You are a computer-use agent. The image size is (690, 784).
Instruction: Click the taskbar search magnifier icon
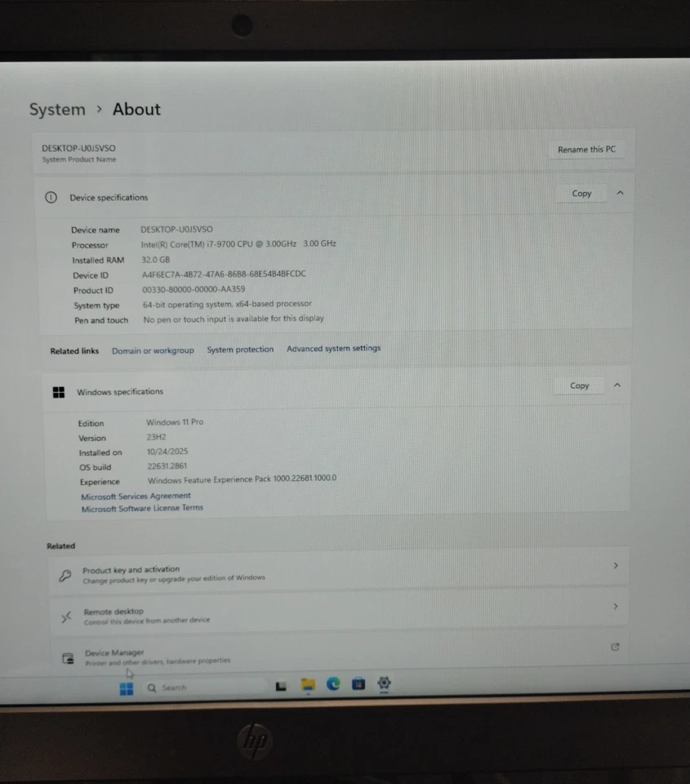[x=152, y=688]
